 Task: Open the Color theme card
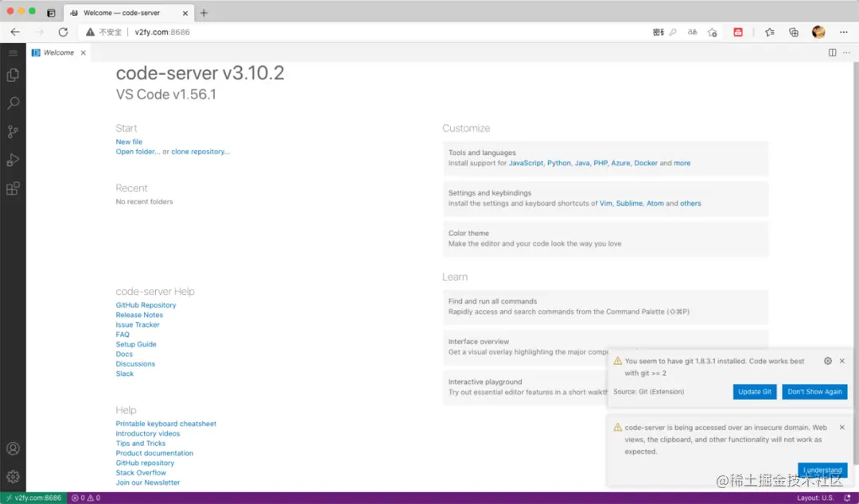(605, 238)
